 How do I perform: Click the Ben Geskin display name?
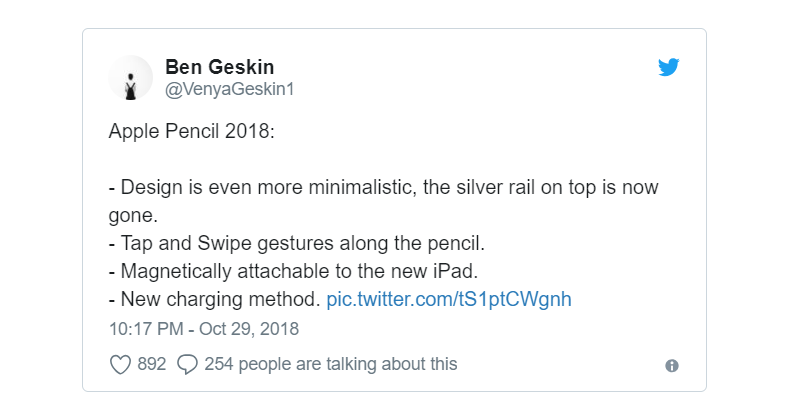pyautogui.click(x=219, y=67)
